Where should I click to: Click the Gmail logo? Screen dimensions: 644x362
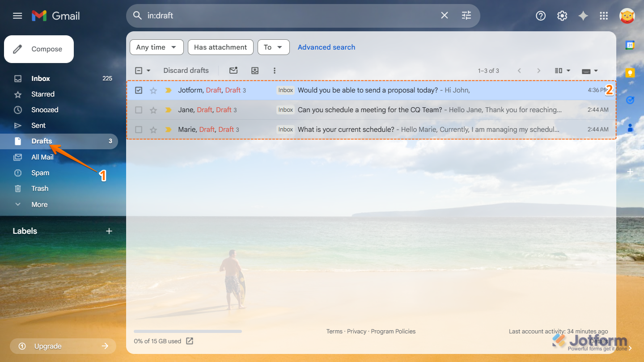point(56,16)
